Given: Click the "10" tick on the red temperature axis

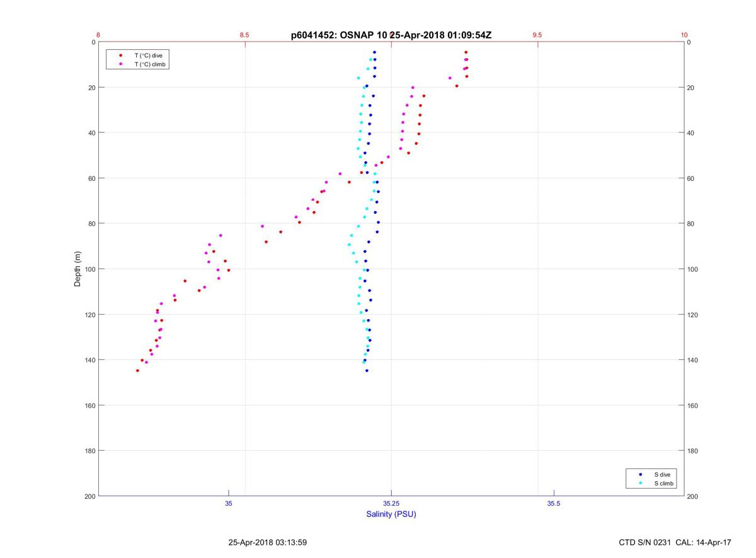Looking at the screenshot, I should coord(684,35).
